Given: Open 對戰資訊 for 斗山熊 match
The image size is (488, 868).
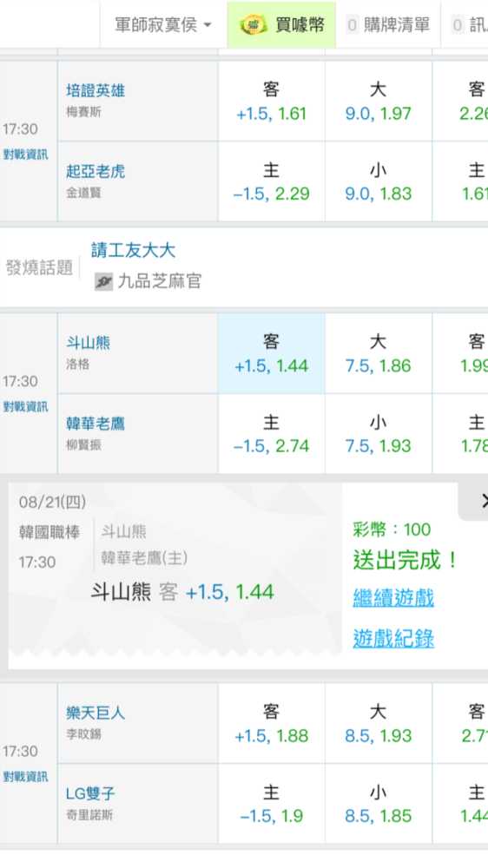Looking at the screenshot, I should pyautogui.click(x=25, y=407).
